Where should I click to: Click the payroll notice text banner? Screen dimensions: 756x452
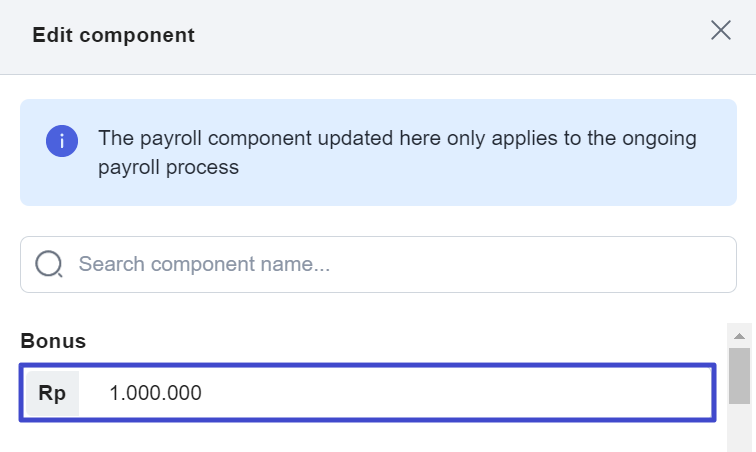tap(397, 152)
